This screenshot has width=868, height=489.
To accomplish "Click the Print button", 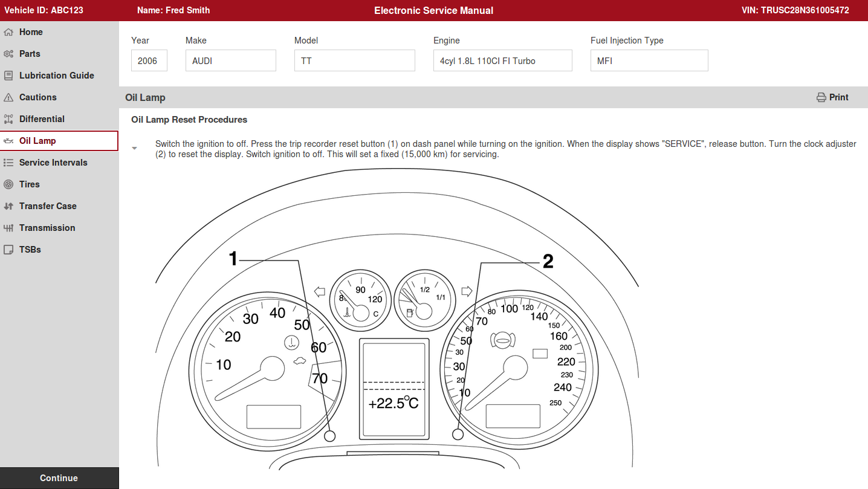I will point(832,97).
